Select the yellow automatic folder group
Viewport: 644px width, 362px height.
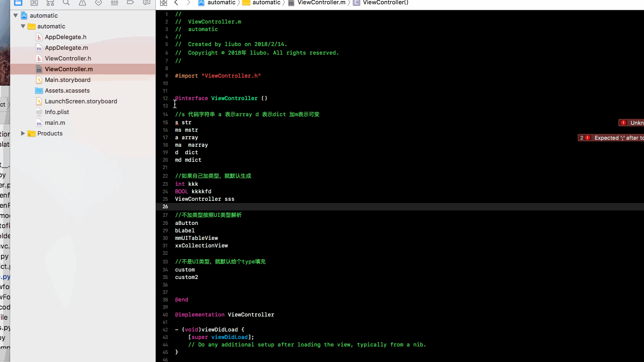[x=82, y=26]
